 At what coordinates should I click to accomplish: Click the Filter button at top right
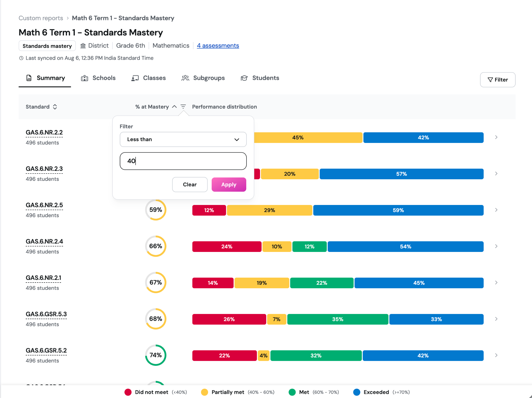(x=498, y=80)
